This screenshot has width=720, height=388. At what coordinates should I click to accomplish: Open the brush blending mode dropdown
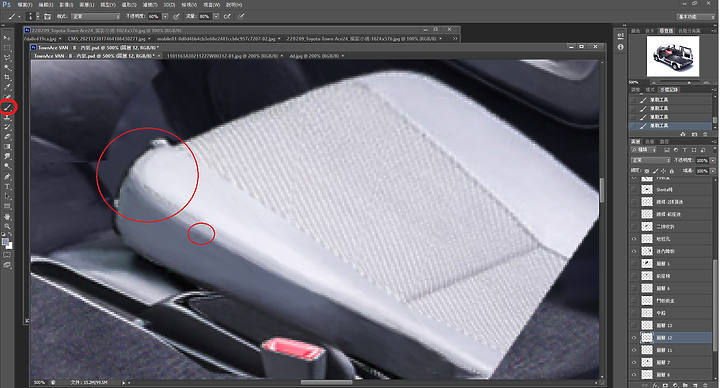tap(95, 16)
